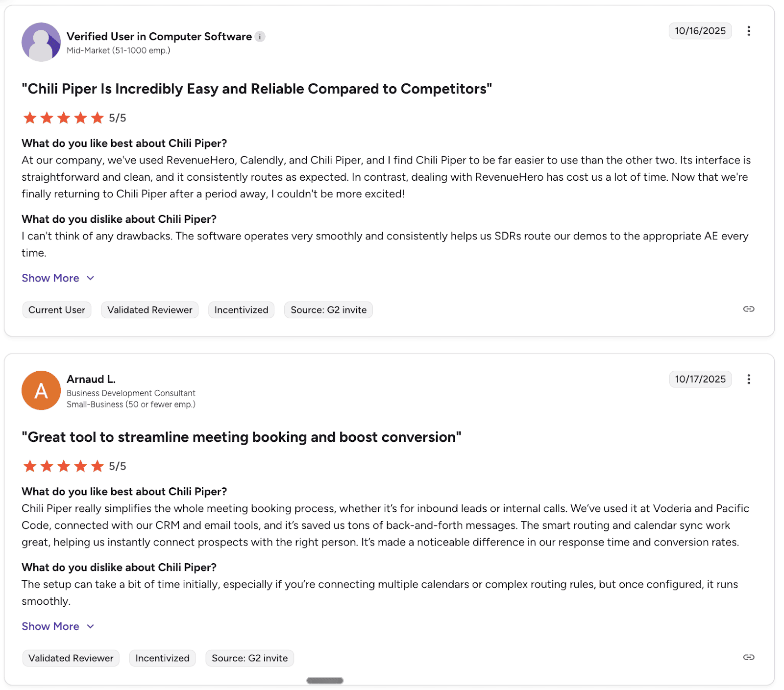This screenshot has height=690, width=784.
Task: Open the three-dot menu on the first review
Action: 749,31
